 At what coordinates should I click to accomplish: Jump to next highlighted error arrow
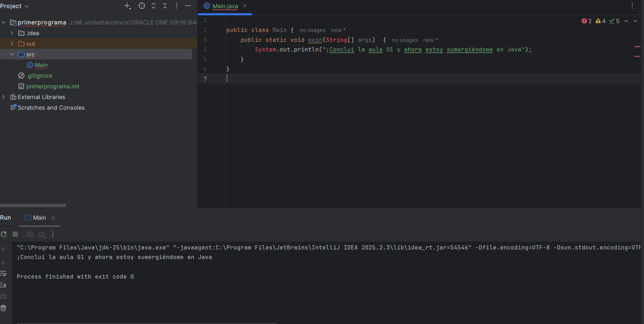(635, 21)
